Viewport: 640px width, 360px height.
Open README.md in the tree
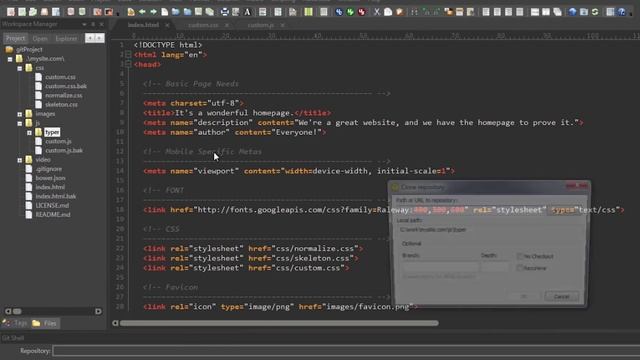coord(53,214)
